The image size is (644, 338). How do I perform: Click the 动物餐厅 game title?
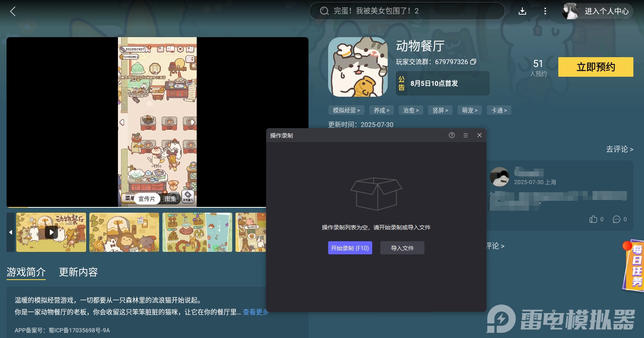tap(420, 46)
